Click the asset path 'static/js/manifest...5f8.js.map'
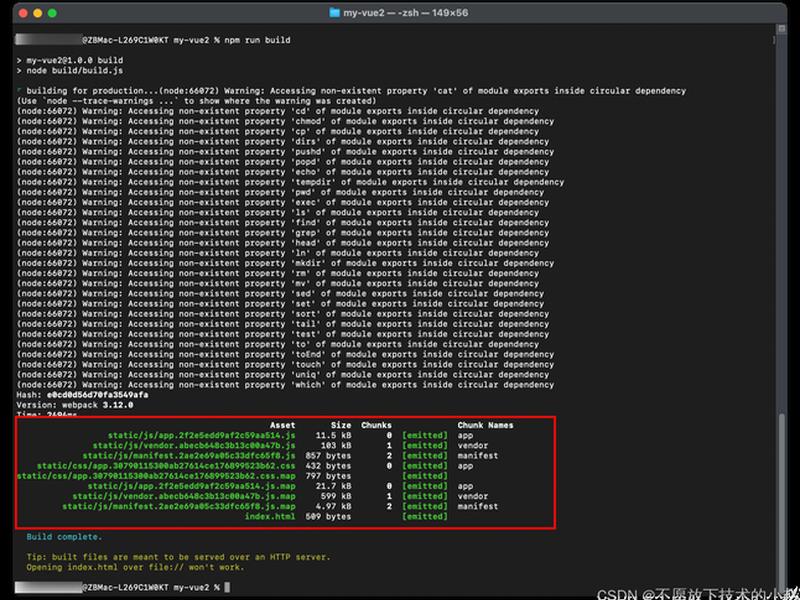Screen dimensions: 800x600 coord(179,507)
